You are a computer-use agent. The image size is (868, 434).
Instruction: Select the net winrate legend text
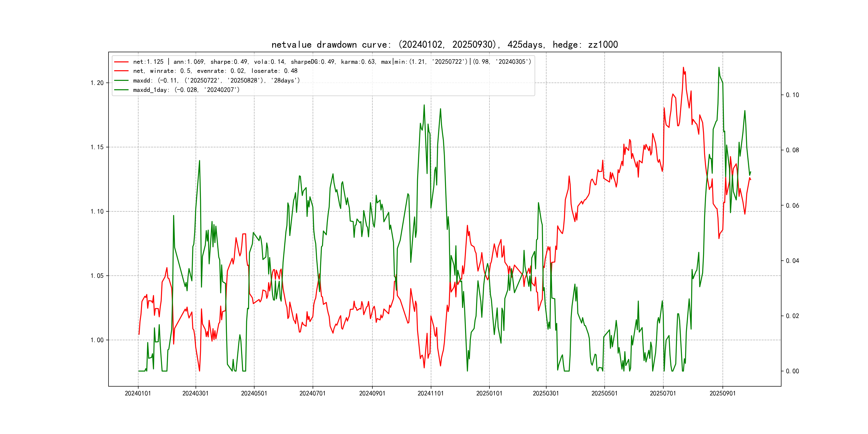coord(215,71)
